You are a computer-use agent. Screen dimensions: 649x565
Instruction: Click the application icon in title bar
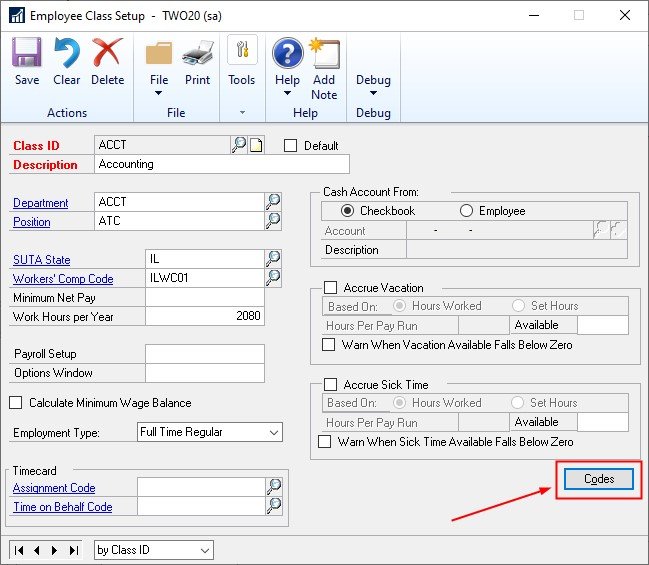point(17,16)
